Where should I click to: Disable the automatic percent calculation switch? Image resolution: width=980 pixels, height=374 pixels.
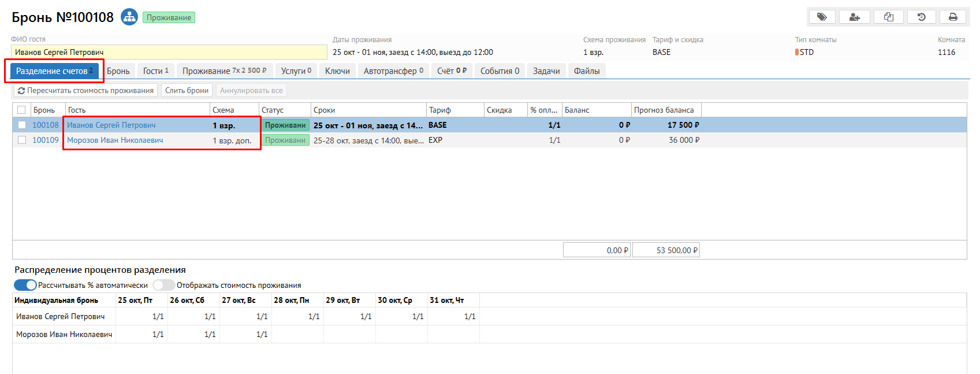[x=25, y=285]
